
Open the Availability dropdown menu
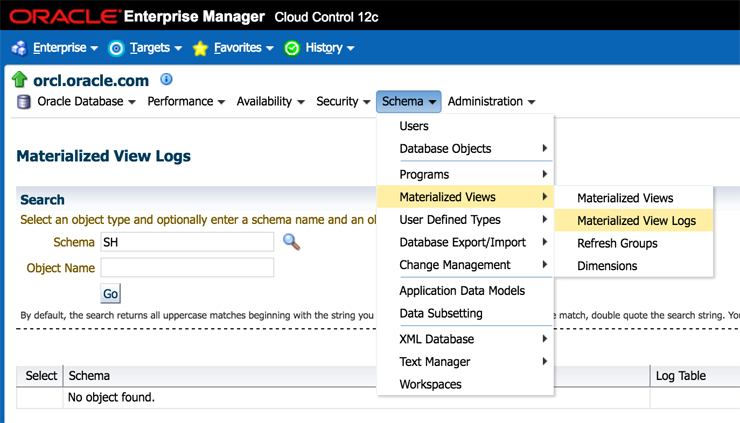point(270,102)
